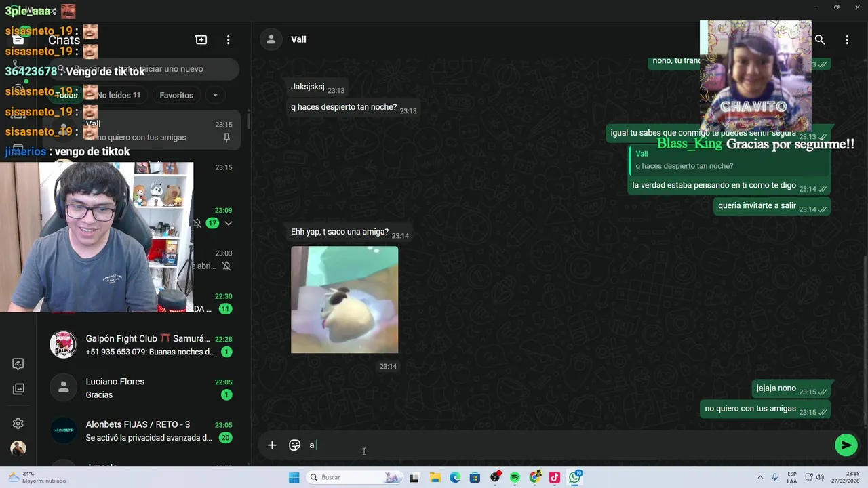Image resolution: width=868 pixels, height=488 pixels.
Task: Open ESP LAA language indicator in tray
Action: click(x=792, y=478)
